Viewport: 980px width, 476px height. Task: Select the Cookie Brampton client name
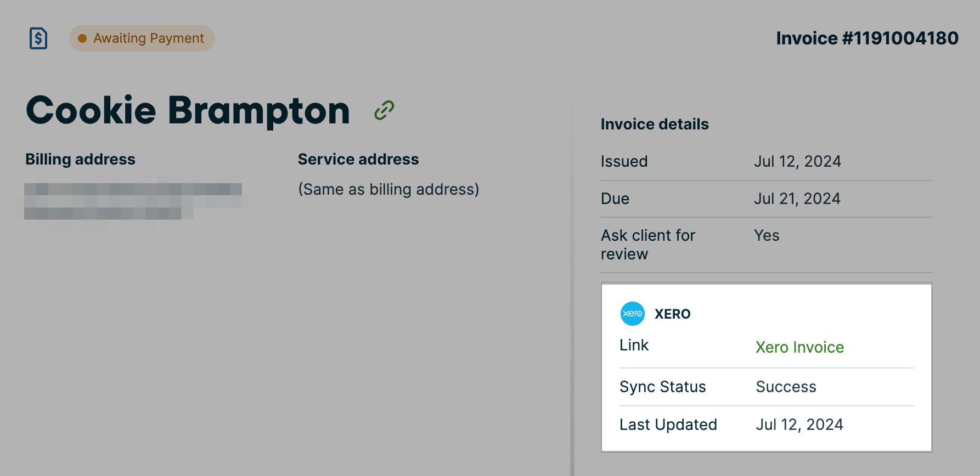coord(188,110)
